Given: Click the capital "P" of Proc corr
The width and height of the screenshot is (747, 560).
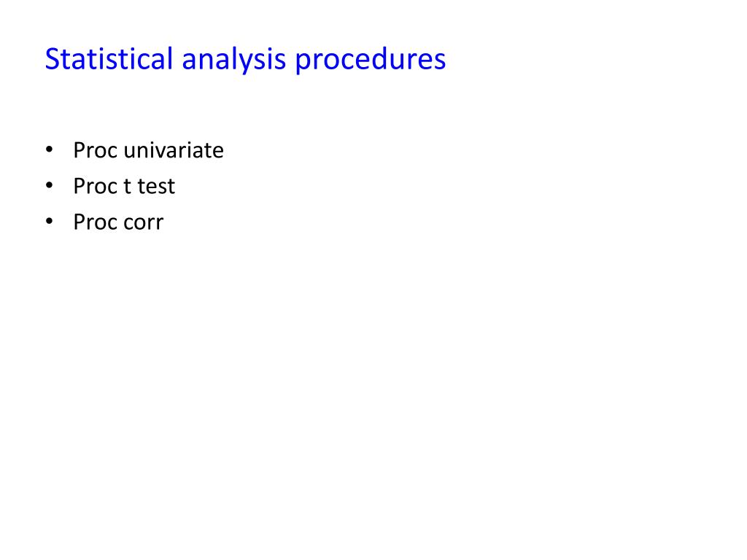Looking at the screenshot, I should 79,222.
